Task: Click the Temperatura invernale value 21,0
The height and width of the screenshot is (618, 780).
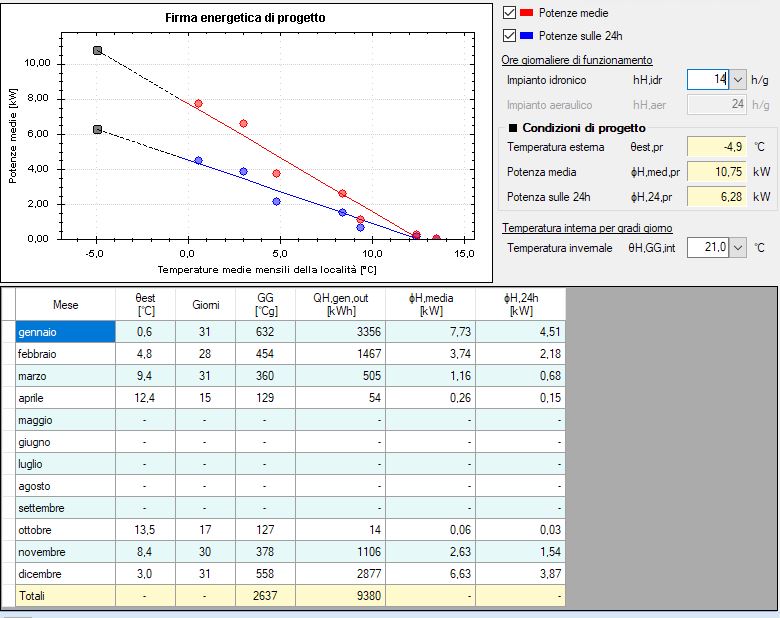Action: pyautogui.click(x=708, y=247)
